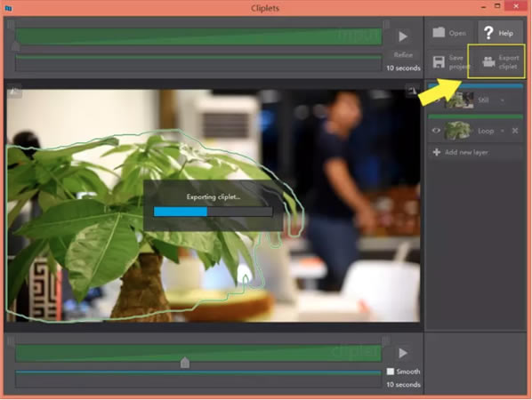
Task: Select the Still layer thumbnail
Action: pos(459,100)
